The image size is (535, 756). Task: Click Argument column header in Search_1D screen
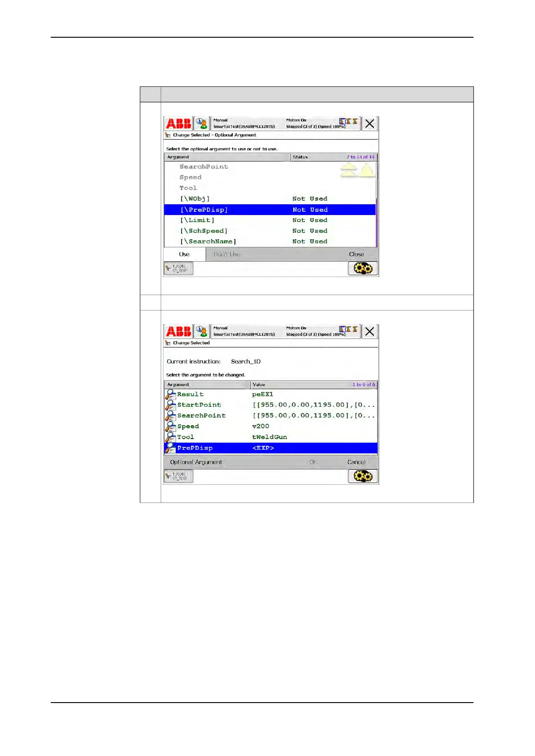click(207, 385)
